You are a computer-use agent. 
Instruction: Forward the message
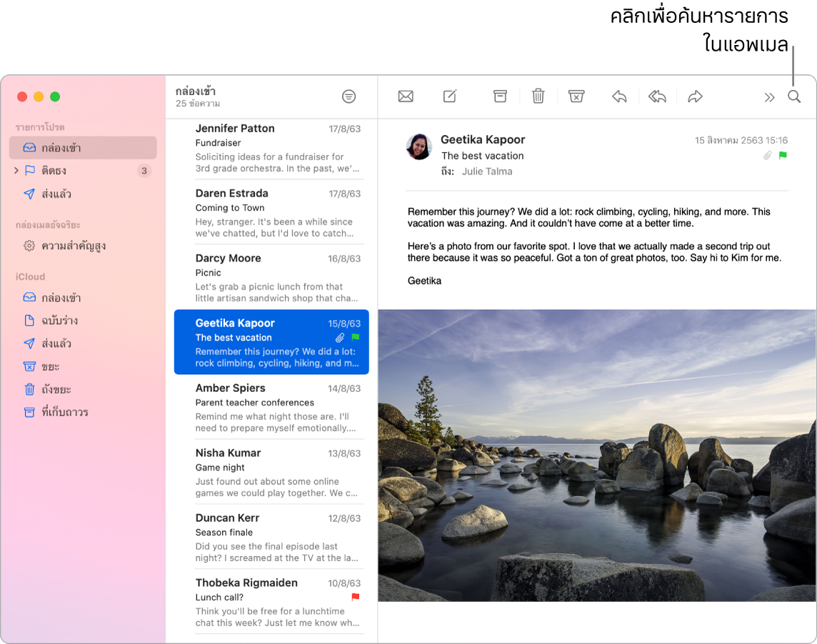tap(695, 96)
